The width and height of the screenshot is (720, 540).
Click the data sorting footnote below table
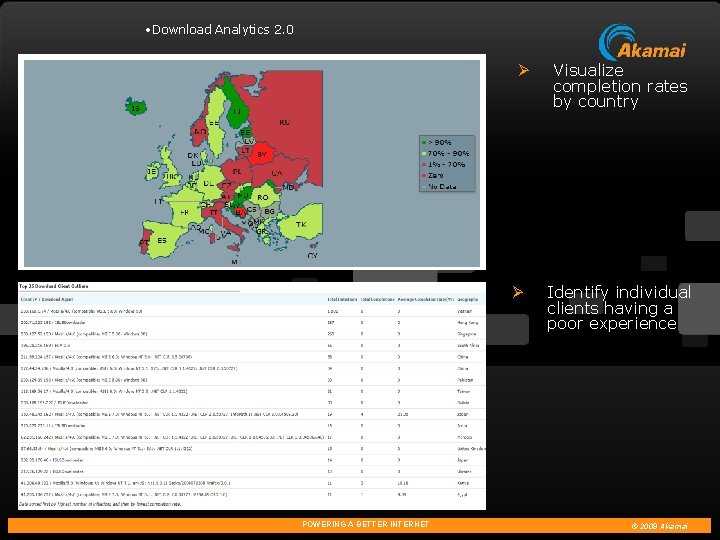(x=100, y=504)
